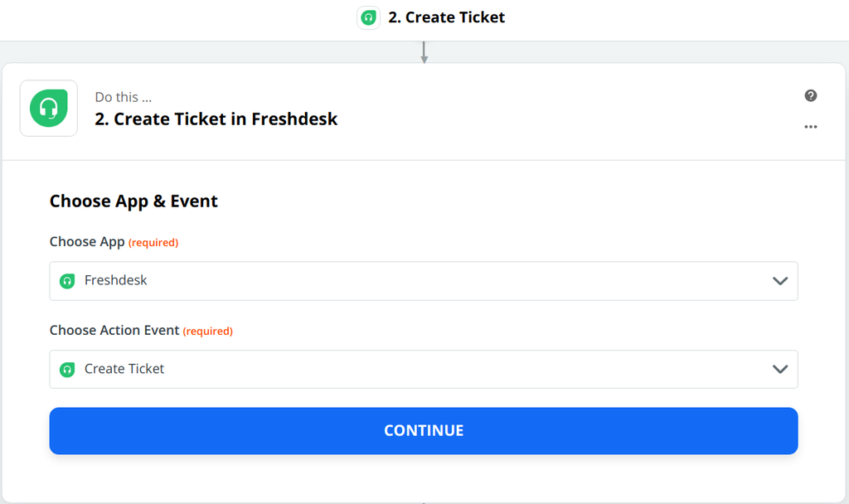Image resolution: width=849 pixels, height=504 pixels.
Task: Open the step options ellipsis menu
Action: click(x=811, y=126)
